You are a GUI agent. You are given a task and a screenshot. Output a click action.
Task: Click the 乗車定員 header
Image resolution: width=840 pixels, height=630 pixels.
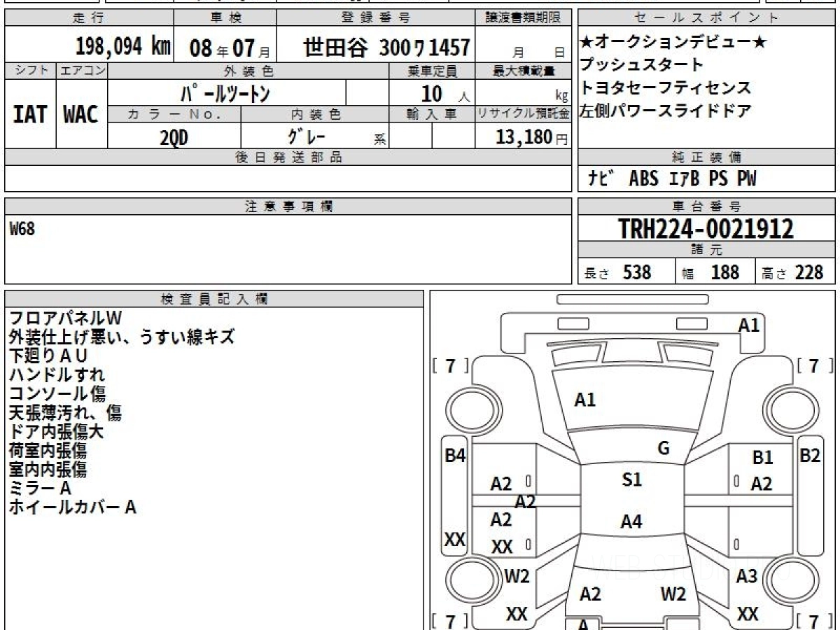[433, 71]
